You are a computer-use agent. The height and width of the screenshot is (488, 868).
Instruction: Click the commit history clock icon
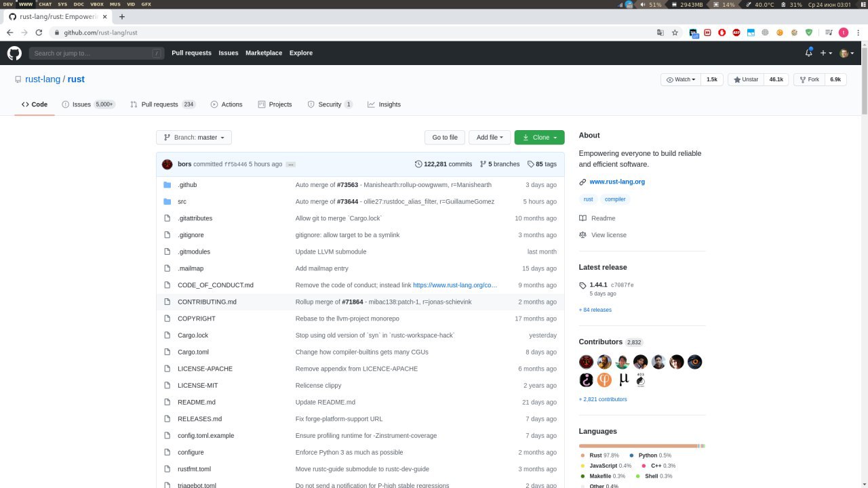pos(418,164)
